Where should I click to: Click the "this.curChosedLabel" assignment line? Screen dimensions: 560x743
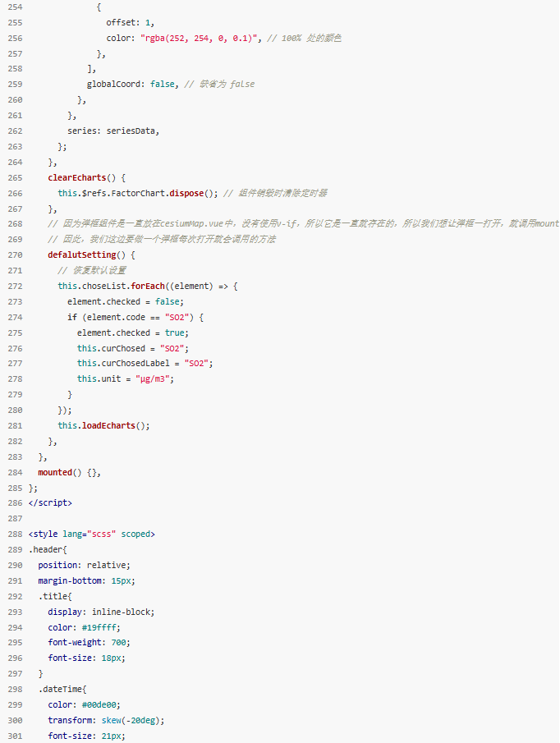point(145,364)
